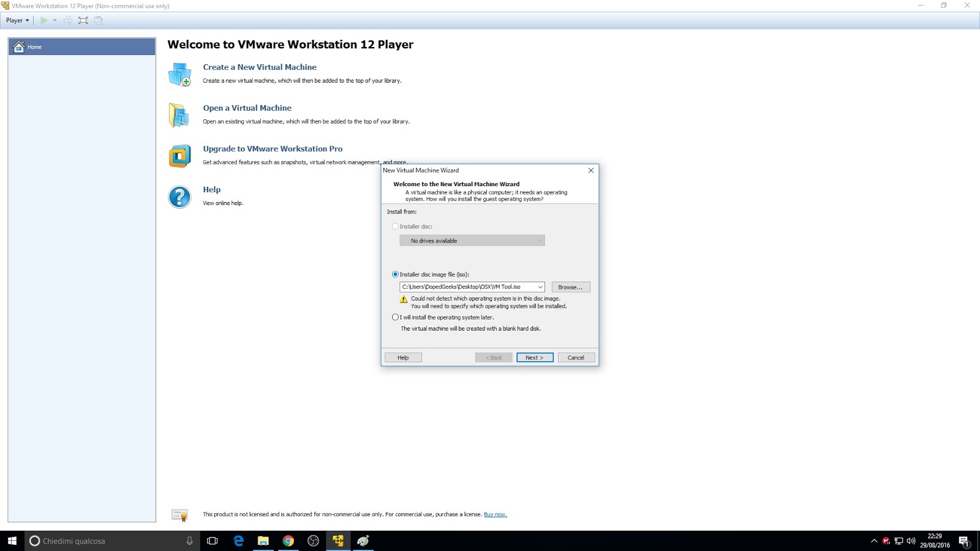Click the Create a New Virtual Machine icon
Image resolution: width=980 pixels, height=551 pixels.
pyautogui.click(x=179, y=74)
